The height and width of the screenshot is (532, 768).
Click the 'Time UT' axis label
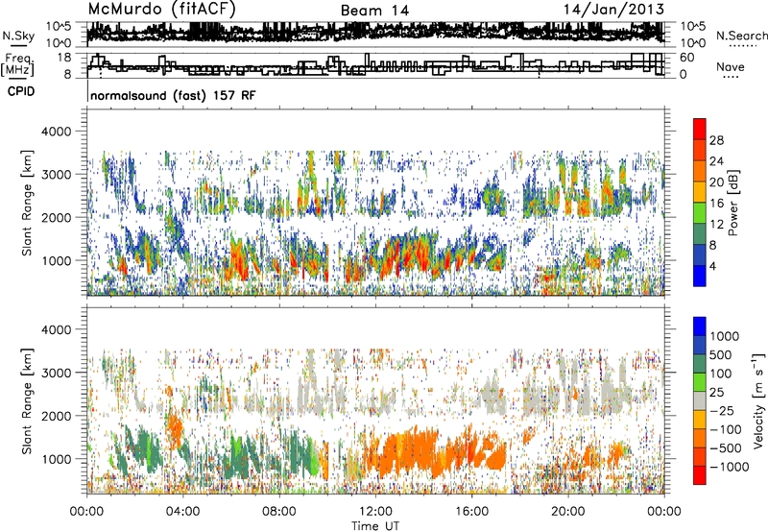(x=375, y=526)
